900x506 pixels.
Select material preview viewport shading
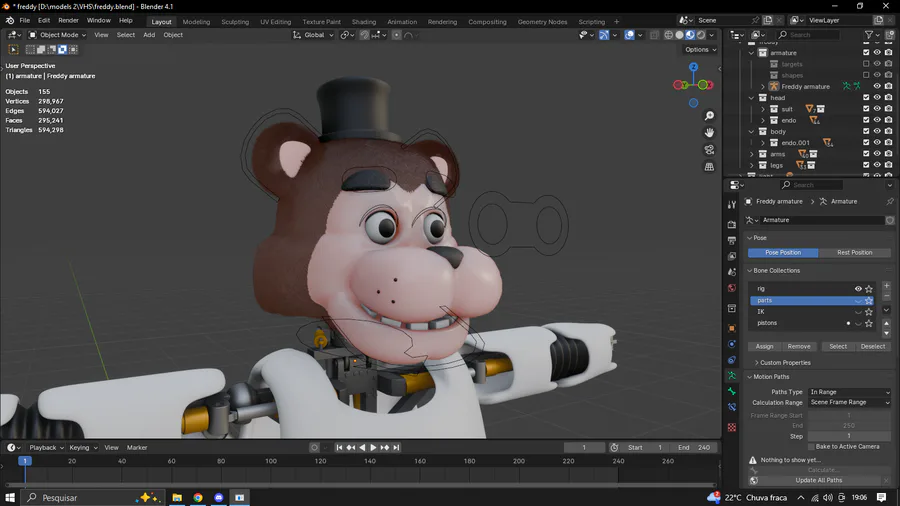(x=690, y=35)
